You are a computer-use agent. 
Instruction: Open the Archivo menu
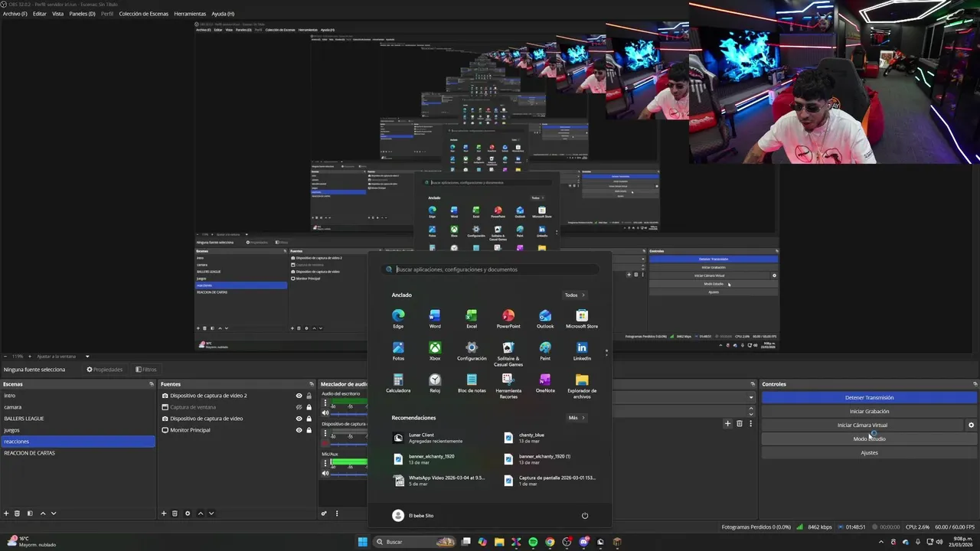(x=15, y=14)
